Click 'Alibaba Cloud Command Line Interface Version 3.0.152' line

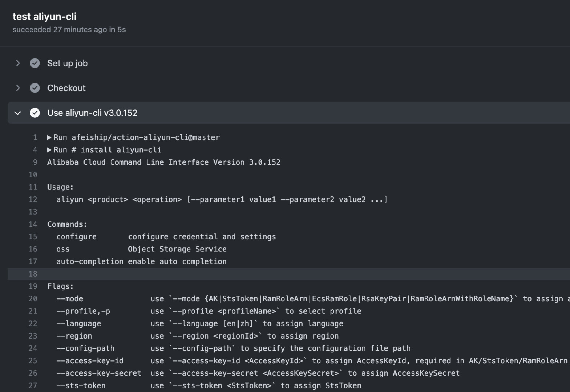click(164, 162)
